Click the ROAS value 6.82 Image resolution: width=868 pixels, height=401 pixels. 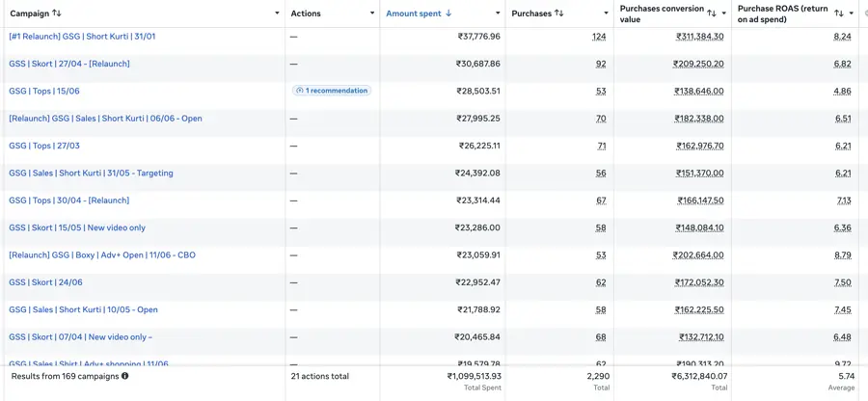tap(842, 64)
